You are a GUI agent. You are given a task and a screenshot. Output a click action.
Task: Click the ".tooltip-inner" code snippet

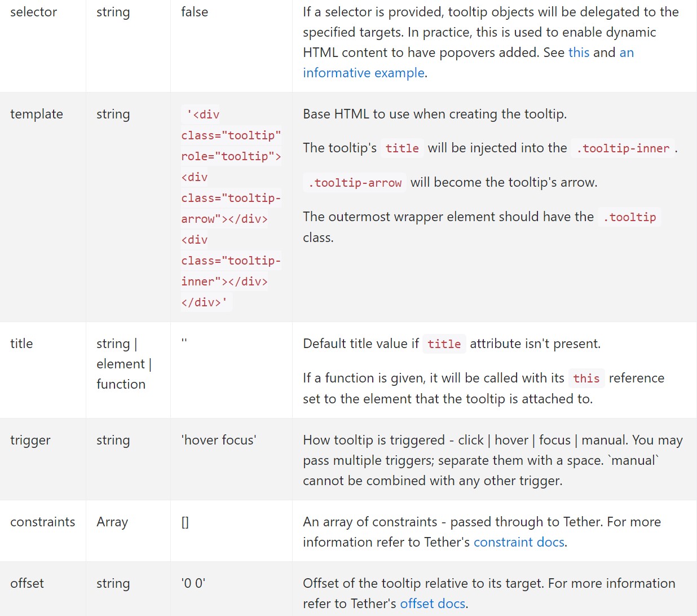point(622,148)
